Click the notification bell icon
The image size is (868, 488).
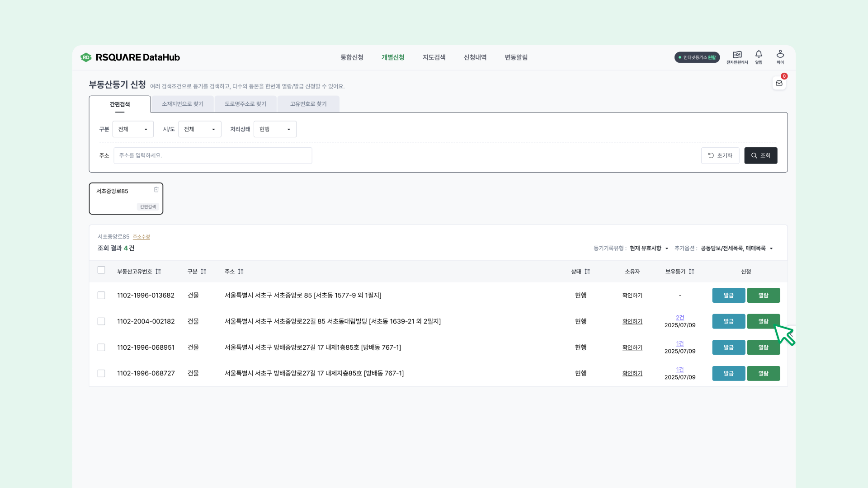759,55
